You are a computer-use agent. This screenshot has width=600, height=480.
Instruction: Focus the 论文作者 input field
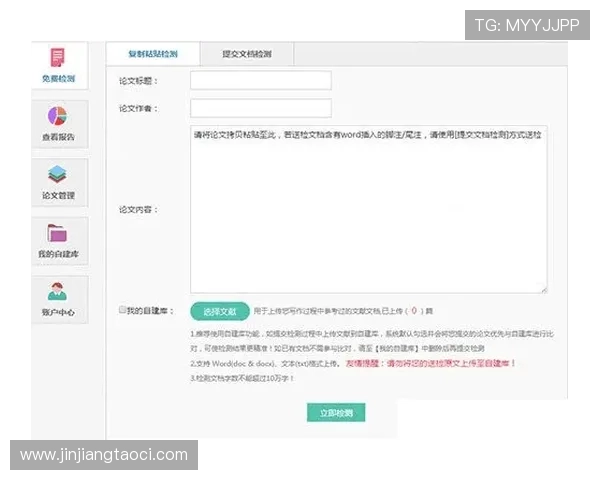[x=261, y=108]
